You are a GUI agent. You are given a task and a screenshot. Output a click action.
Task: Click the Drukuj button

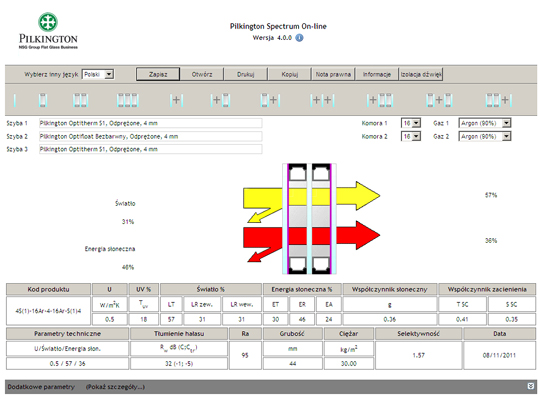(246, 74)
